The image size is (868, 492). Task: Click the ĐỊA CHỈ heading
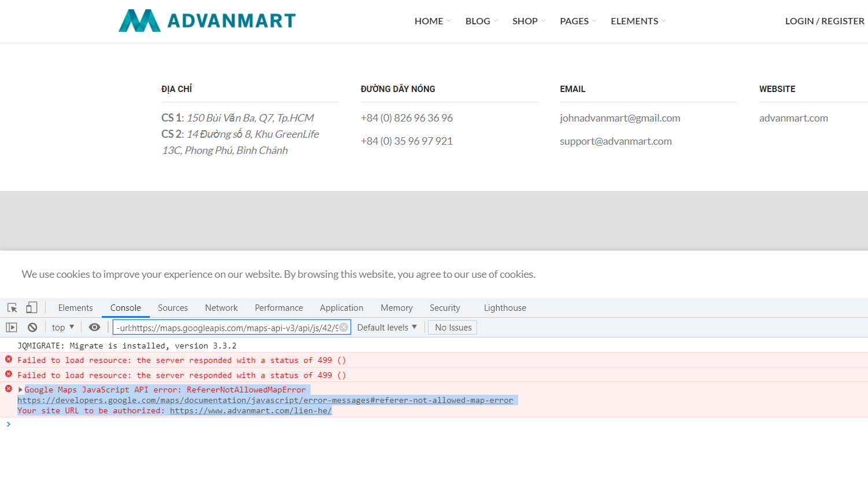coord(176,89)
